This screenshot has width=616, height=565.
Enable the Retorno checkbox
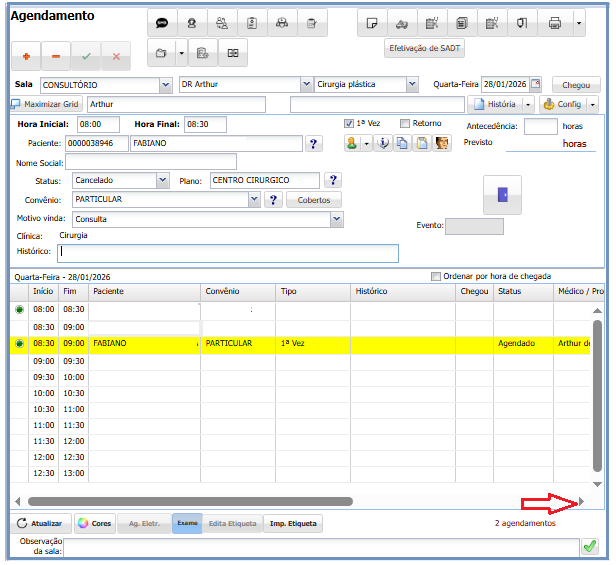(x=405, y=124)
